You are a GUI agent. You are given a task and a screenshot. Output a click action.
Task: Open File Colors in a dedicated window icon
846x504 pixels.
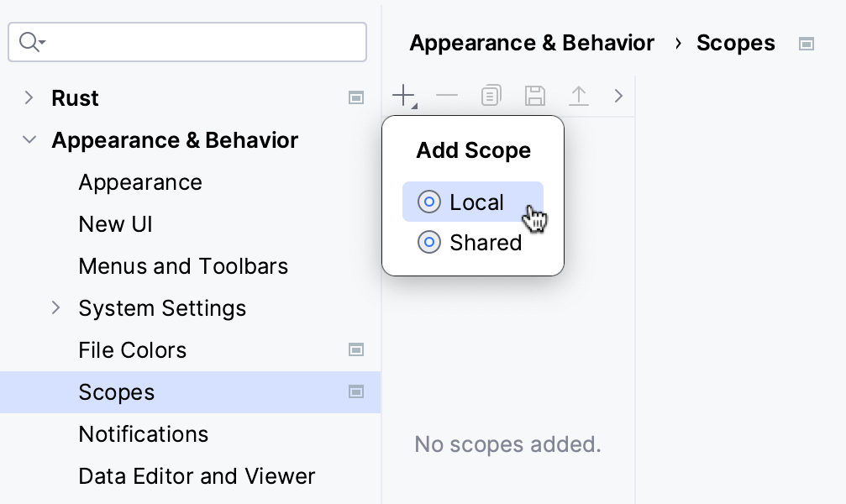click(356, 349)
